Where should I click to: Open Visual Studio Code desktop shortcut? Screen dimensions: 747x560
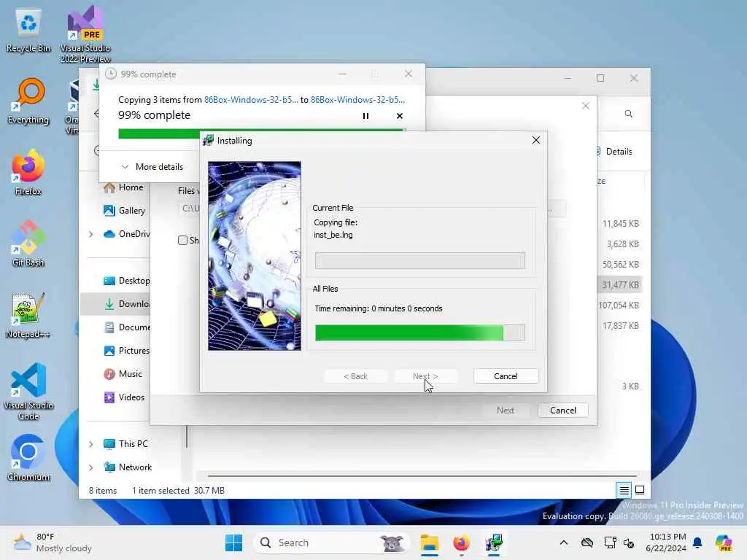point(28,392)
